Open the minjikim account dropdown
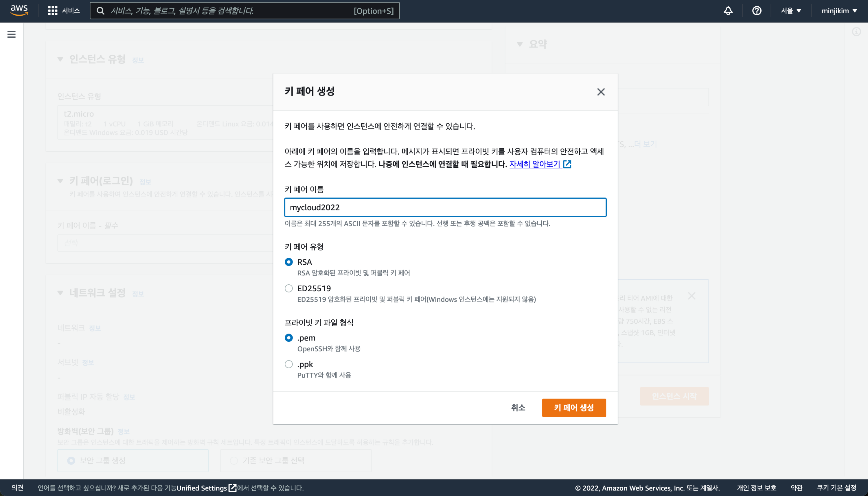This screenshot has height=496, width=868. coord(839,11)
